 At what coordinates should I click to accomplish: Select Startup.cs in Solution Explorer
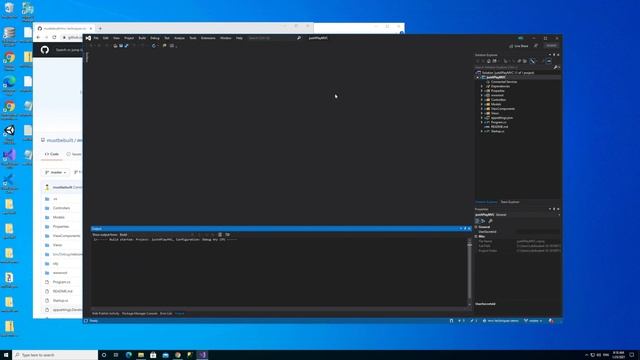tap(498, 131)
